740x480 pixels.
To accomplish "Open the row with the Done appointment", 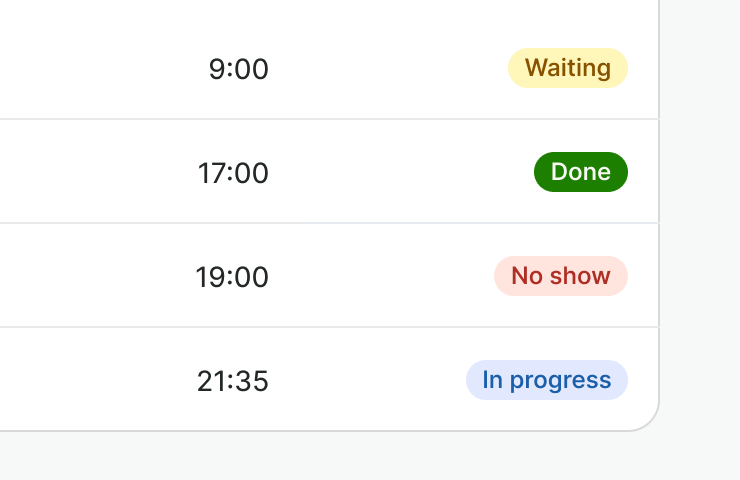I will (x=329, y=171).
